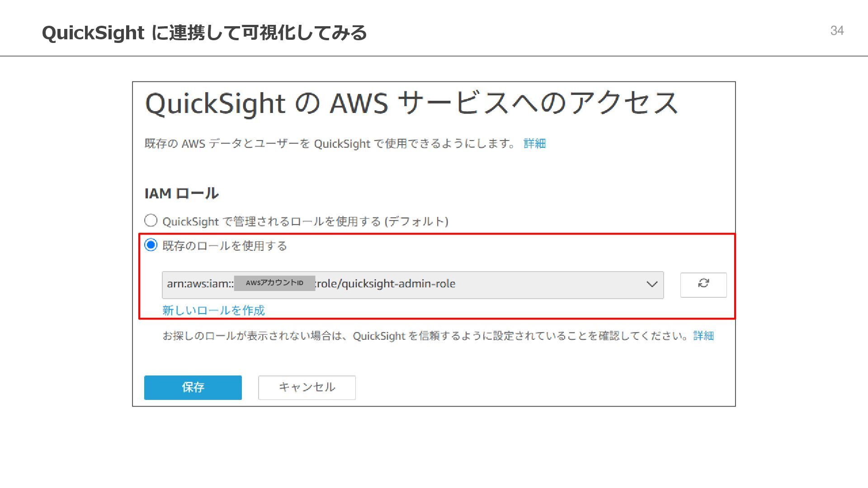Click the gray AWSアカウントID mask in the ARN

[x=274, y=283]
